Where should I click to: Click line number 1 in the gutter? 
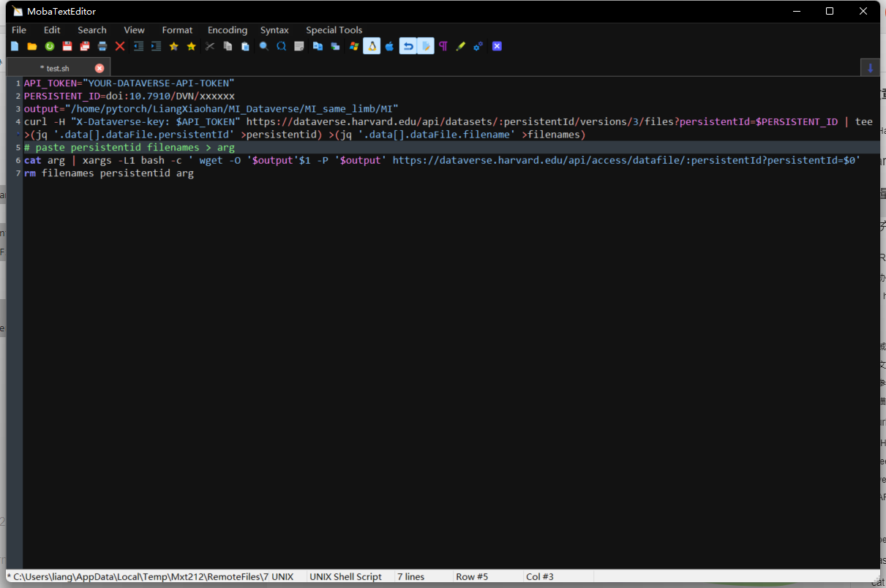(x=18, y=83)
